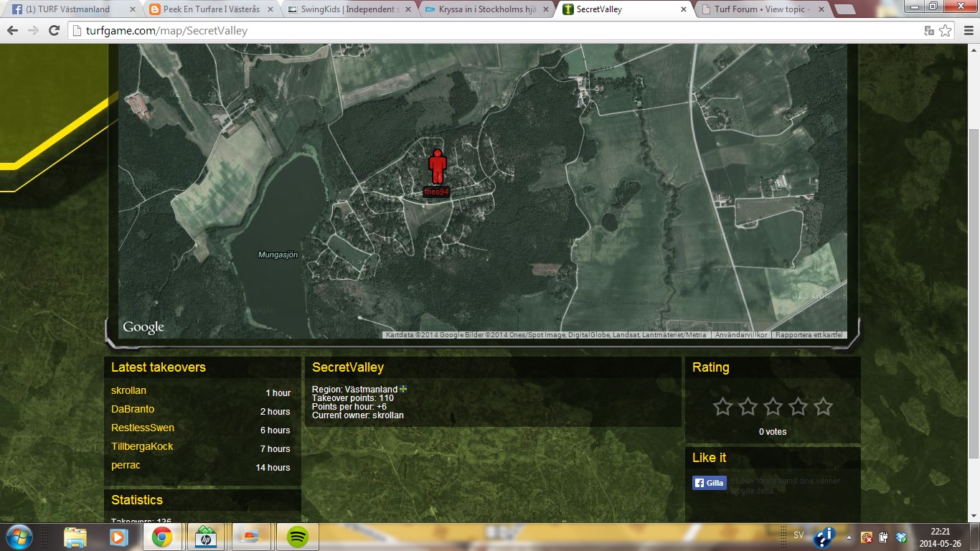Click the browser back arrow

[12, 31]
